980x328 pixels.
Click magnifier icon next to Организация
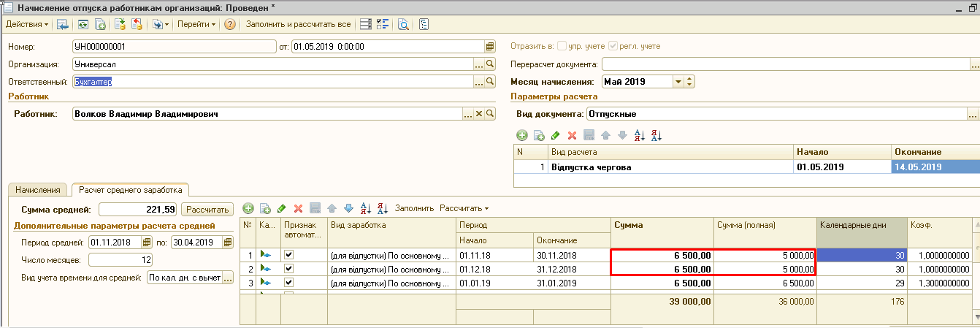pos(490,64)
